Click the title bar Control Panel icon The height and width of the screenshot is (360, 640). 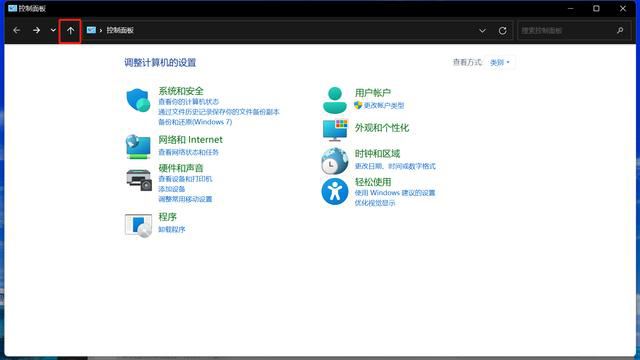pos(13,8)
